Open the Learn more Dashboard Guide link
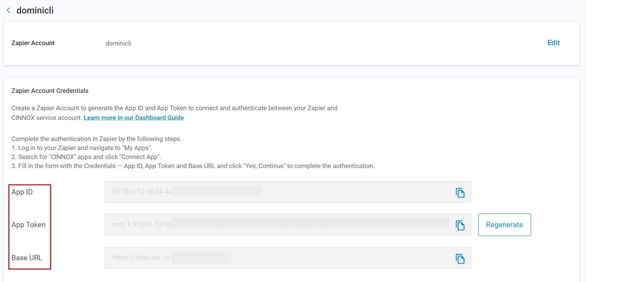 pyautogui.click(x=134, y=118)
